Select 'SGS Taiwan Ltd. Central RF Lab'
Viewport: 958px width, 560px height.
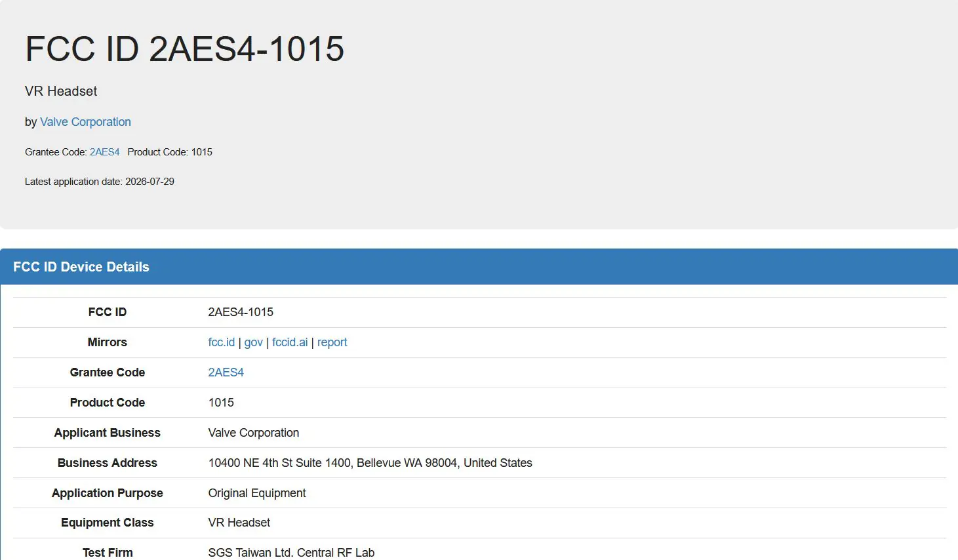coord(291,553)
